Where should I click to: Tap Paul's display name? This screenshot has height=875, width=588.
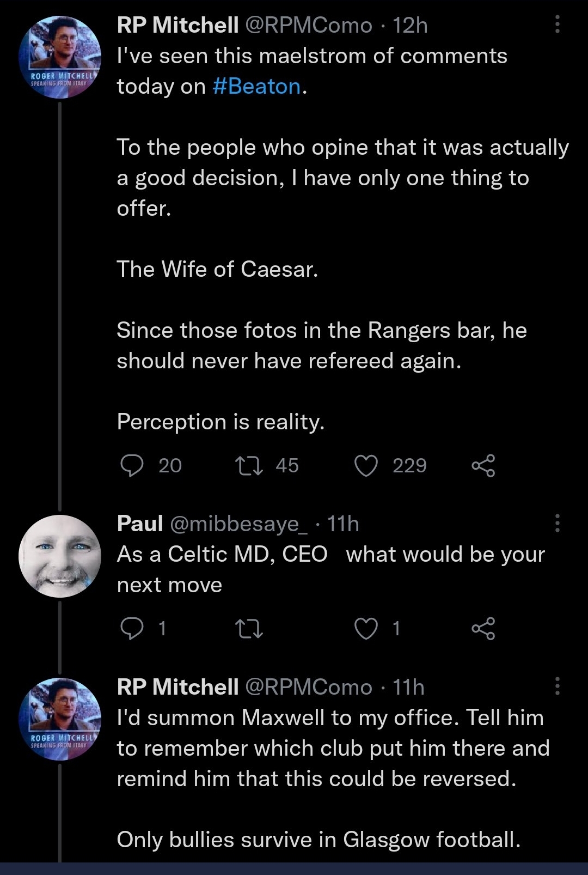140,524
